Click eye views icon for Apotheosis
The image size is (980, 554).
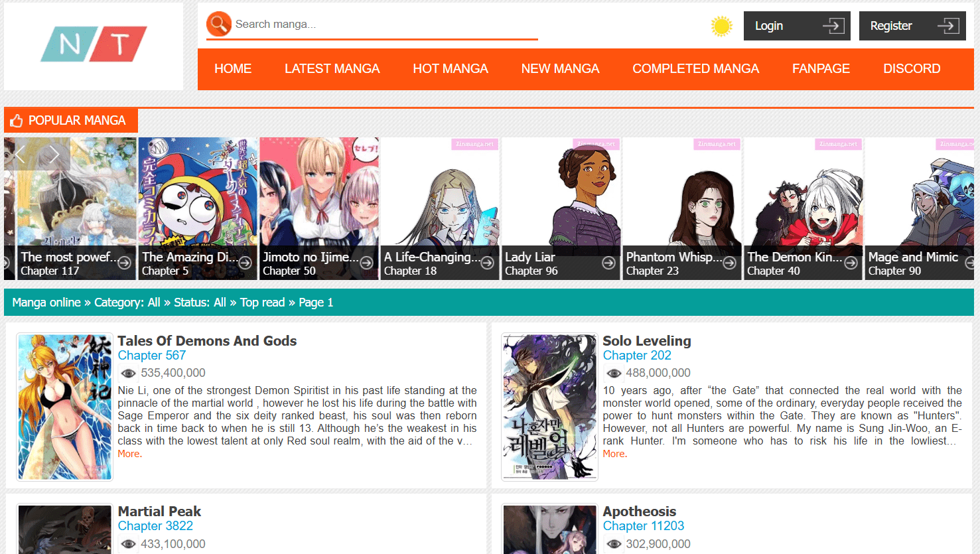614,544
